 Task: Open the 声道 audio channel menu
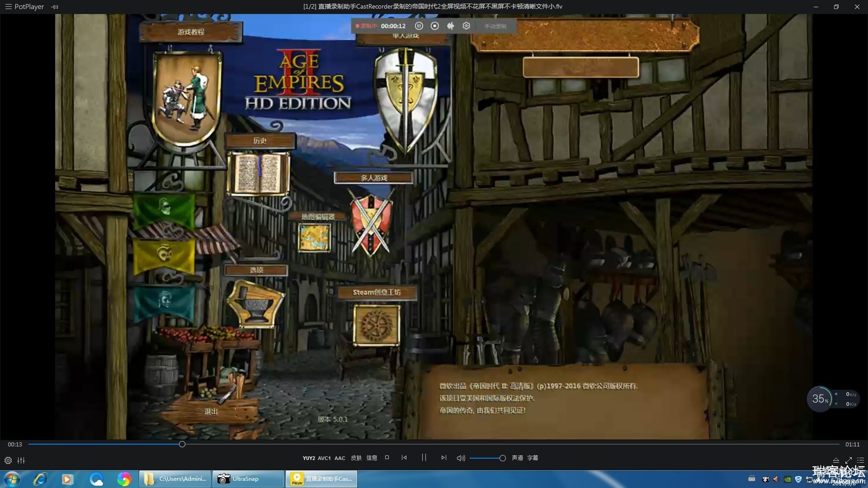(x=517, y=458)
